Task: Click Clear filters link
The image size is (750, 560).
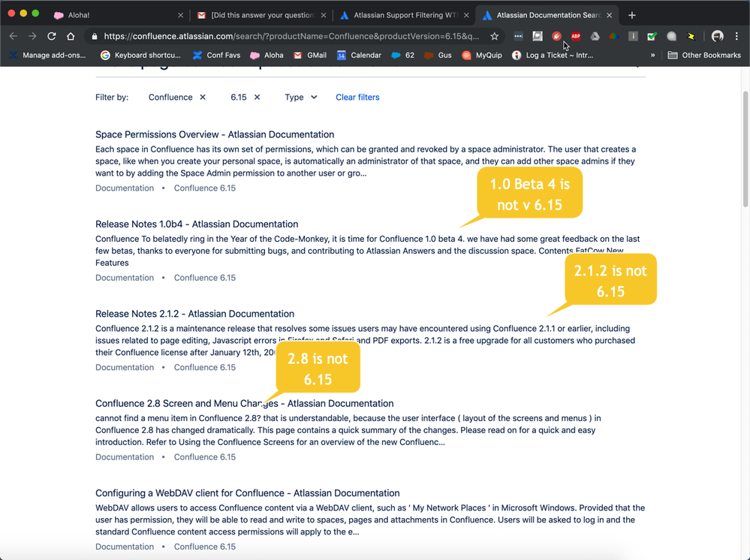Action: coord(357,97)
